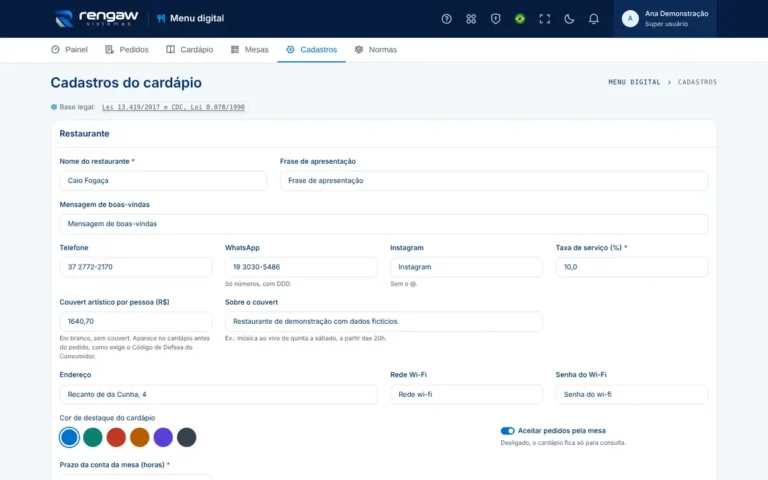This screenshot has height=480, width=768.
Task: Switch to the Cardápio tab
Action: (x=190, y=49)
